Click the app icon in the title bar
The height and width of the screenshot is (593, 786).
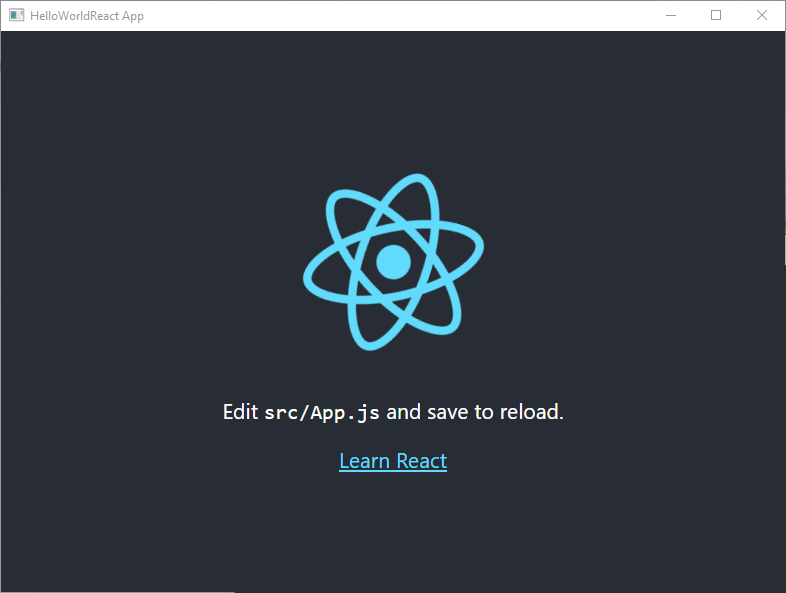click(17, 16)
